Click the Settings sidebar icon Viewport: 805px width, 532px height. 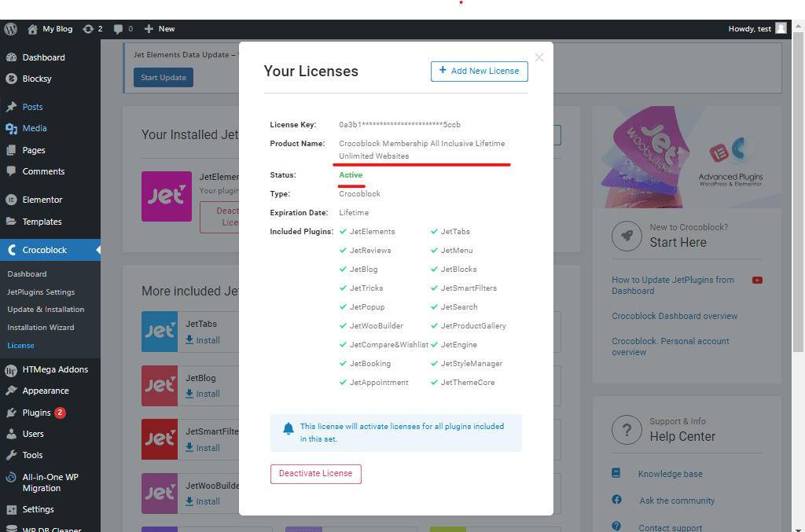[x=11, y=509]
